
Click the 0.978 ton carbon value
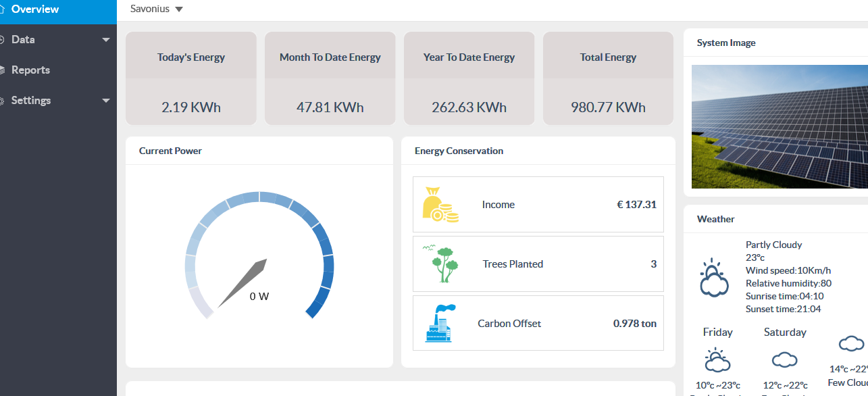635,324
